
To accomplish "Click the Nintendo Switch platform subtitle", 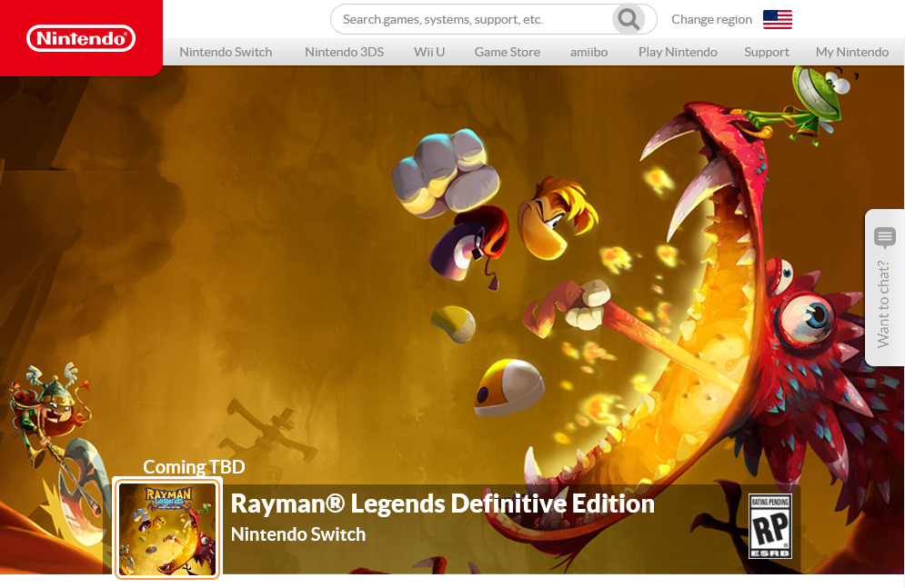I will [298, 534].
